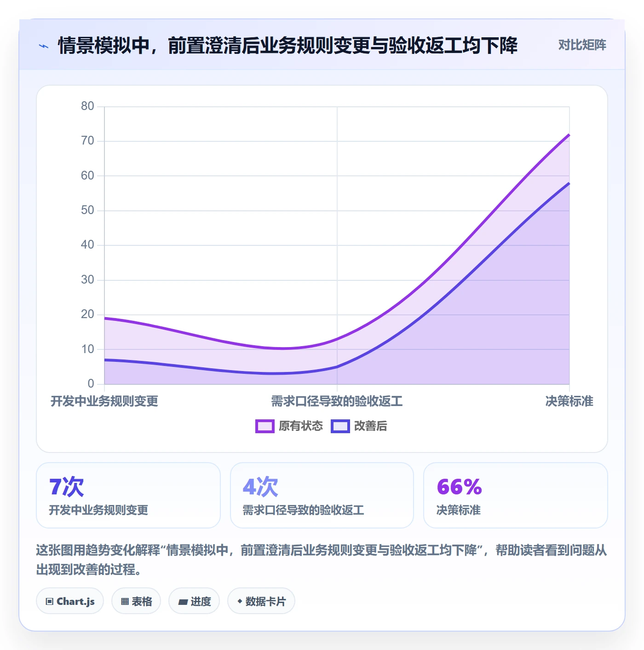644x650 pixels.
Task: Click the chart heading 情景模拟中，前置澄清后…
Action: pyautogui.click(x=288, y=46)
